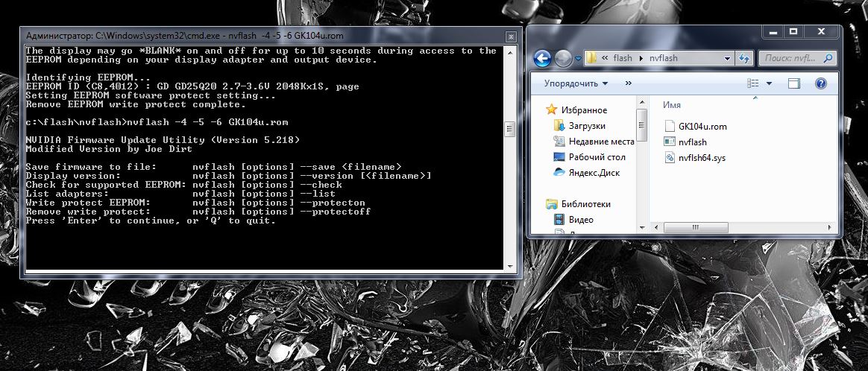The height and width of the screenshot is (371, 868).
Task: Open the Упорядочить menu
Action: 575,83
